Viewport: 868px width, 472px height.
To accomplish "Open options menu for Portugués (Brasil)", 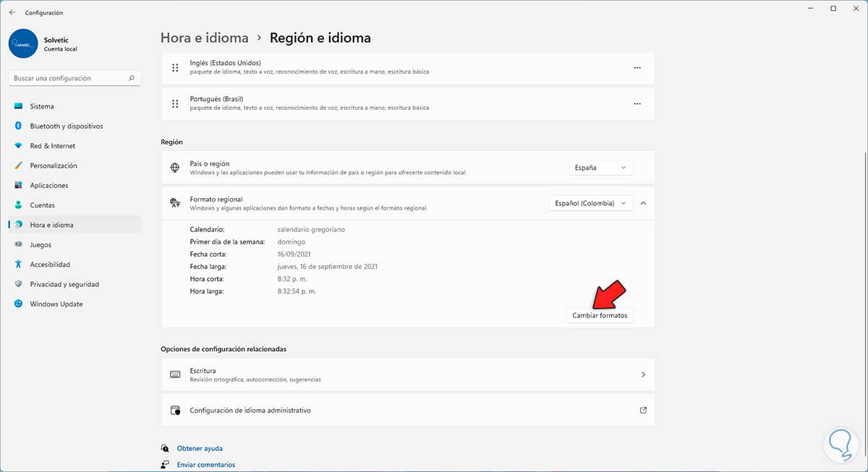I will point(637,103).
